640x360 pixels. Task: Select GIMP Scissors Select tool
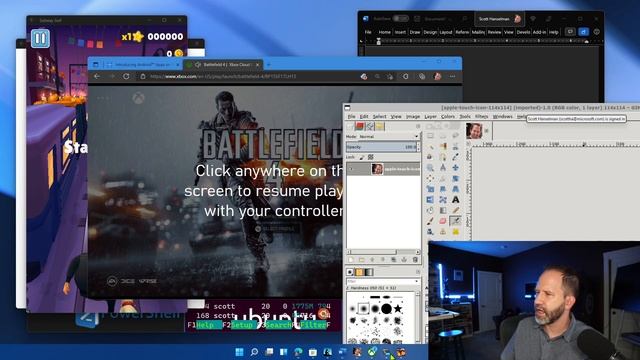pyautogui.click(x=456, y=146)
